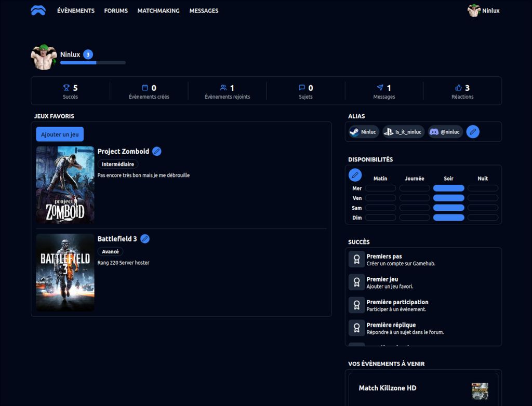The height and width of the screenshot is (406, 532).
Task: Edit Battlefield 3 favorite game entry
Action: [145, 239]
